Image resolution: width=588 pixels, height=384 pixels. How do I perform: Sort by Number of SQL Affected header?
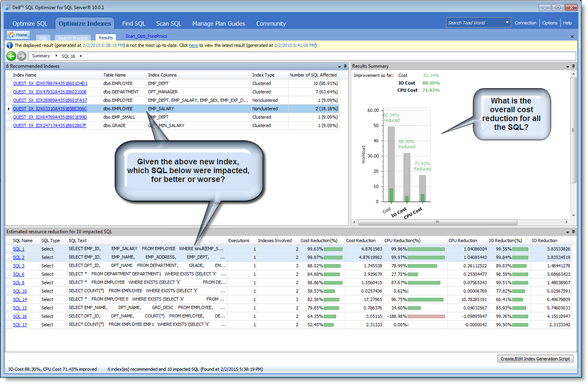(314, 75)
